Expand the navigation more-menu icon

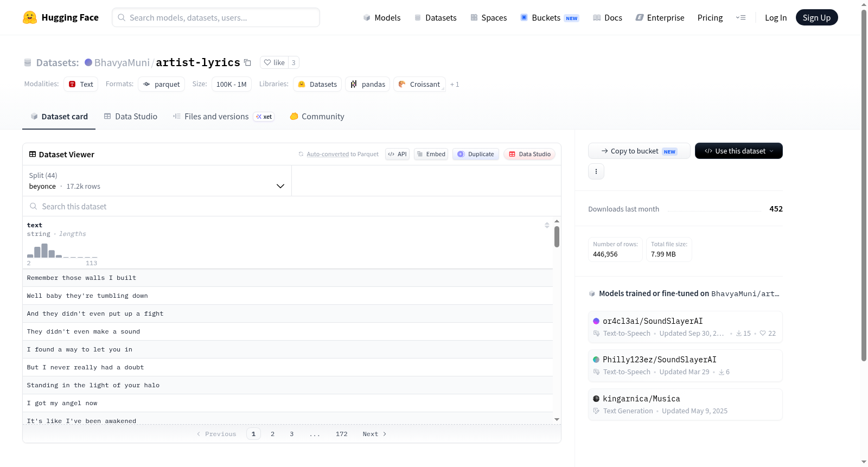(741, 17)
